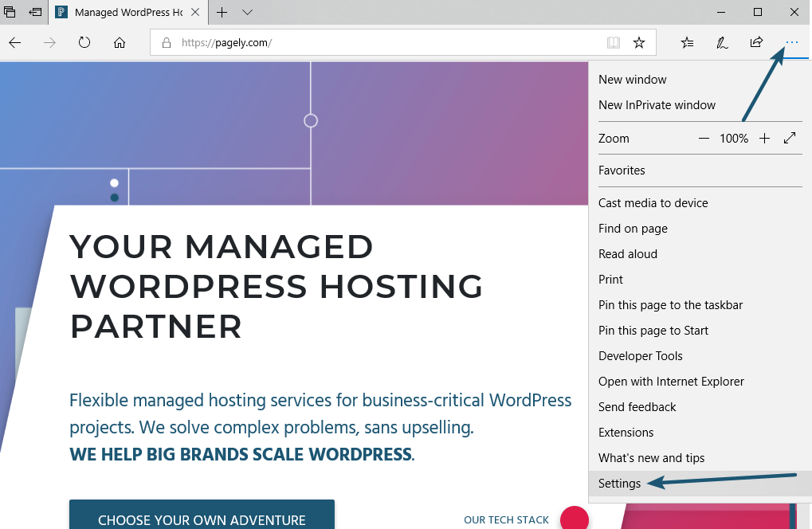Zoom out with the minus button
This screenshot has width=812, height=529.
pyautogui.click(x=704, y=138)
